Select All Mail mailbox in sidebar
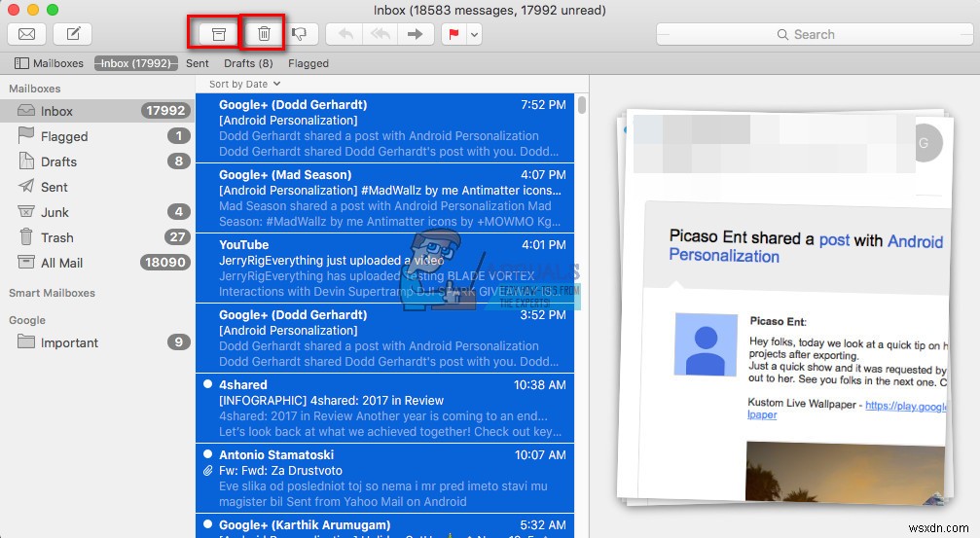This screenshot has width=980, height=538. point(97,263)
